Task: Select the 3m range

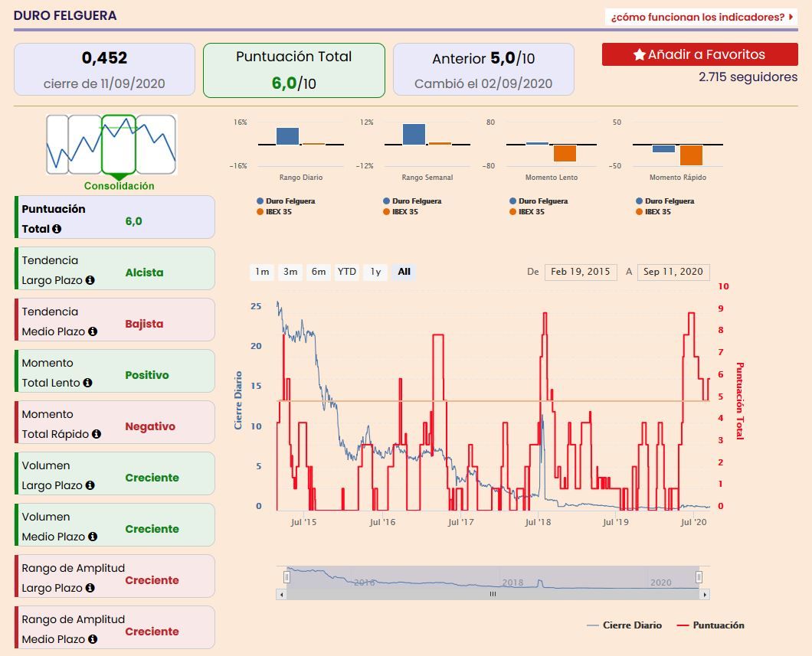Action: [290, 272]
